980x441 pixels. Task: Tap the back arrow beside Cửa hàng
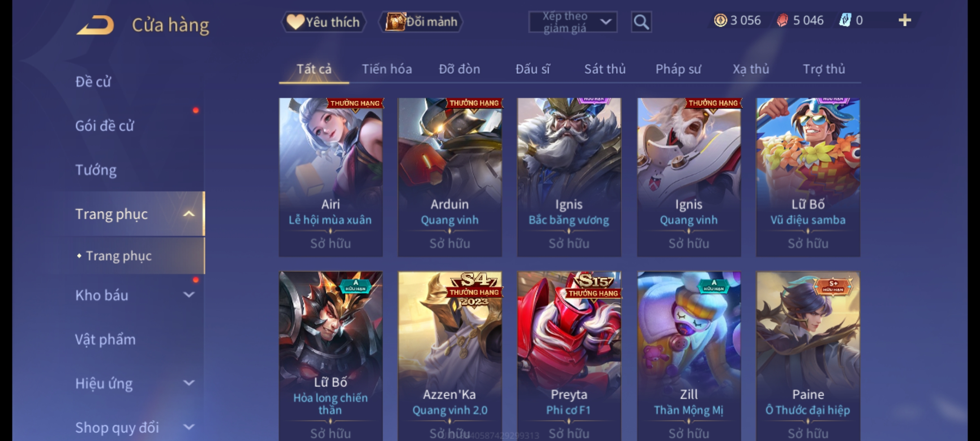tap(95, 25)
